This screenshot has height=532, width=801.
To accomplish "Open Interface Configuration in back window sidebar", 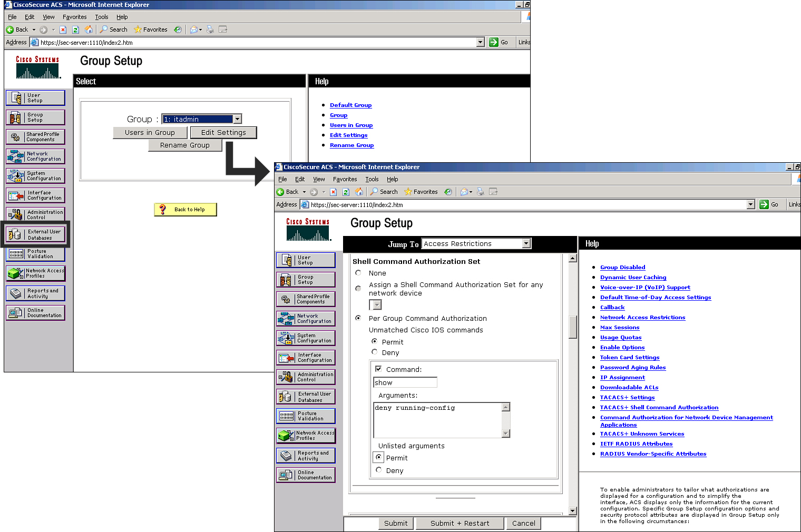I will click(x=35, y=195).
